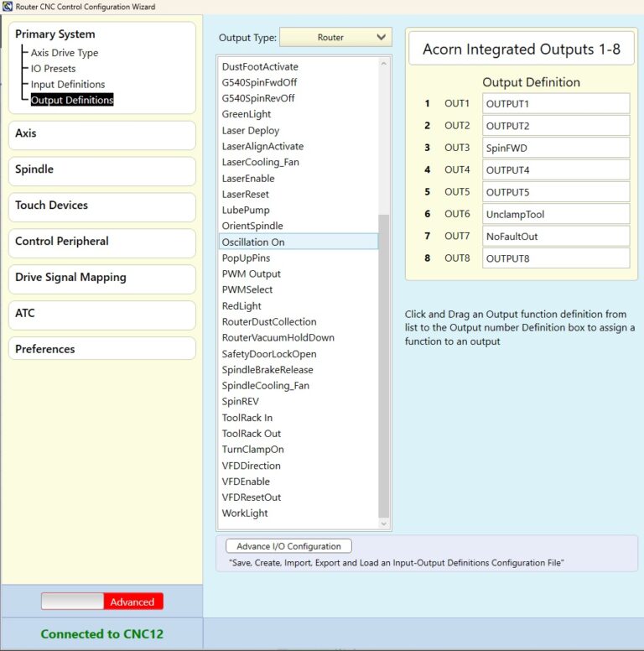Image resolution: width=644 pixels, height=651 pixels.
Task: Open the ATC configuration section
Action: pos(101,314)
